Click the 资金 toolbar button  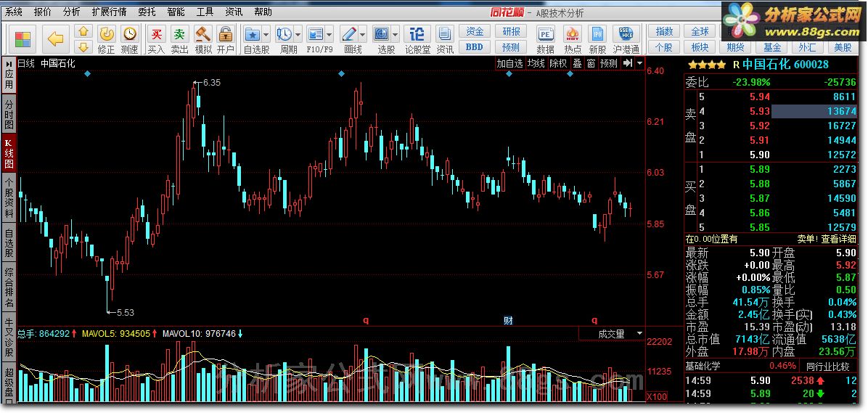(475, 31)
